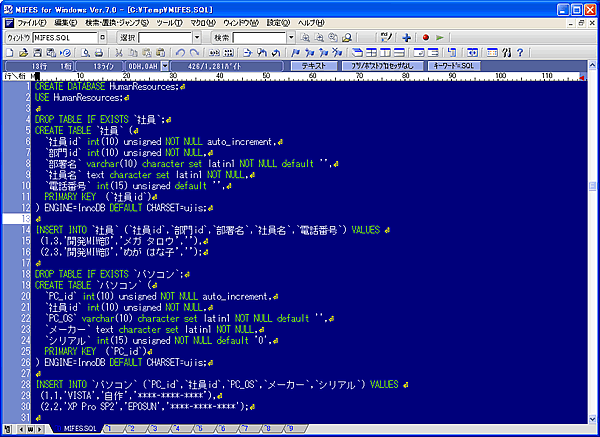Click the grep search icon with folder
Viewport: 600px width, 437px height.
click(x=347, y=38)
